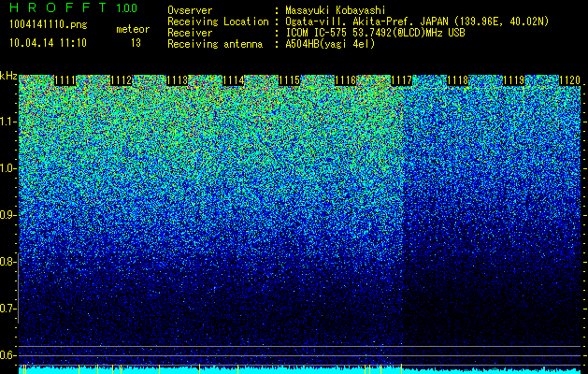Click the meteor label text

click(x=133, y=29)
